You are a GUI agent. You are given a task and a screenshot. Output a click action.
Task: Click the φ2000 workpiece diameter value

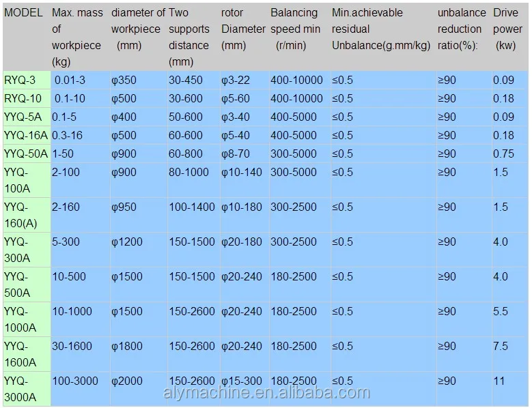[128, 381]
